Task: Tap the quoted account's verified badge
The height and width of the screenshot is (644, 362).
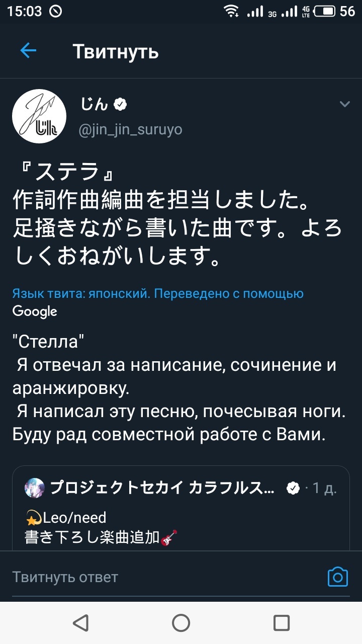Action: point(293,488)
